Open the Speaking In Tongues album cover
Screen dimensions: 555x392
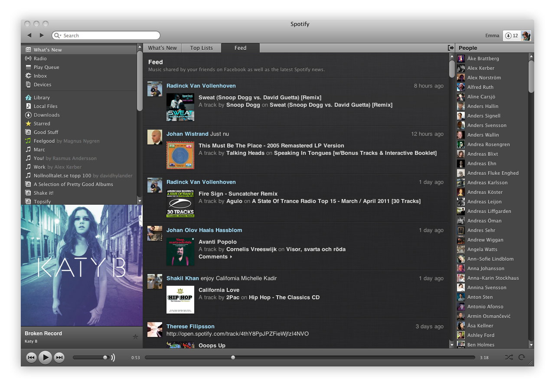click(x=180, y=155)
